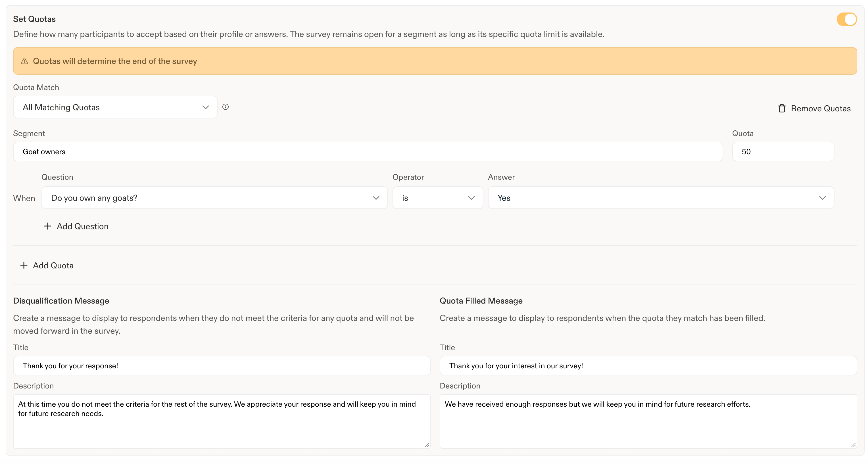Turn off the Set Quotas toggle

[x=846, y=19]
